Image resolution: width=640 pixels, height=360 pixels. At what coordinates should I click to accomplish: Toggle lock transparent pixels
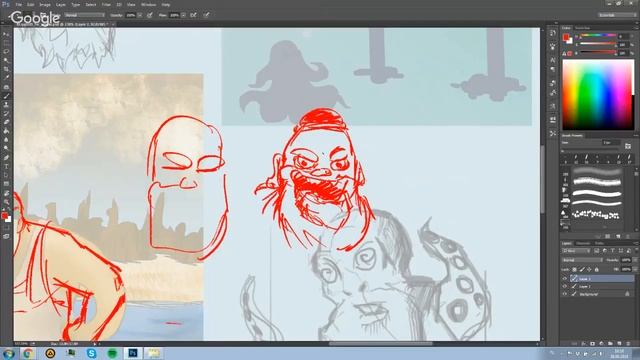point(575,269)
